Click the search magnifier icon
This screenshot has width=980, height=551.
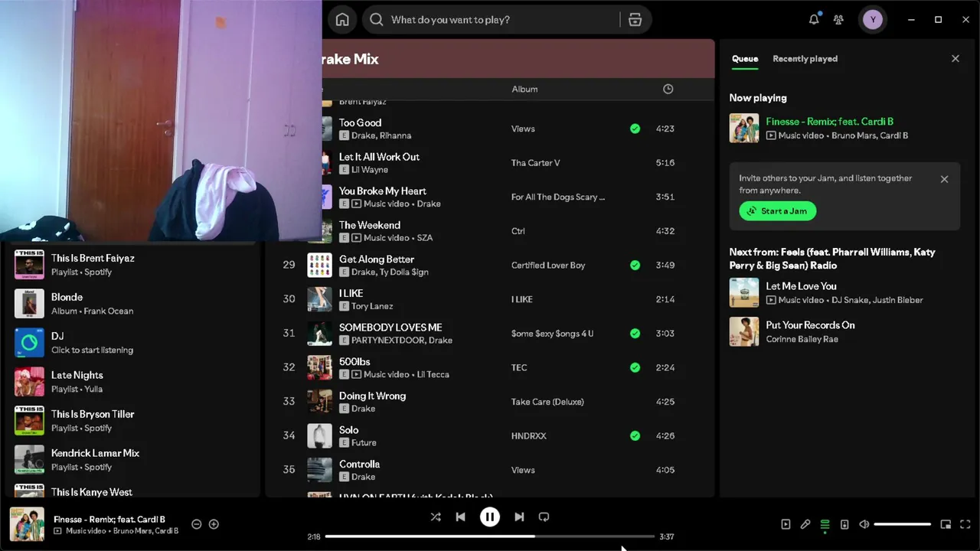tap(376, 20)
